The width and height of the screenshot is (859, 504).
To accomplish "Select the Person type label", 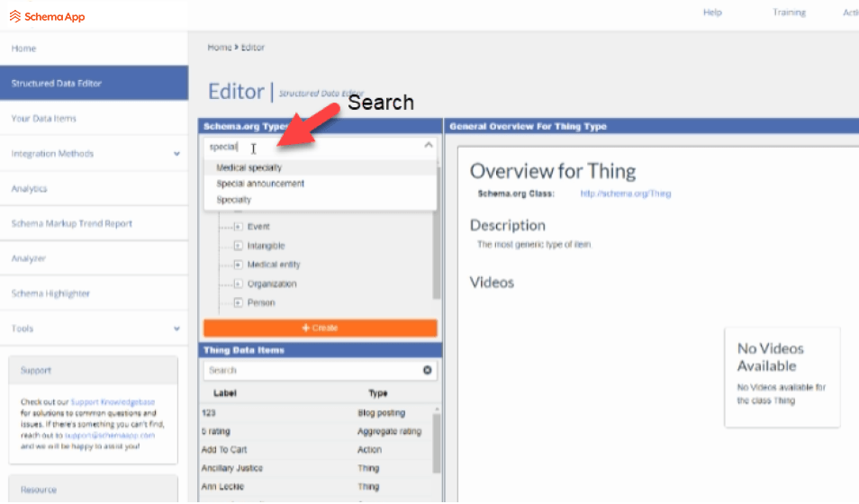I will [261, 303].
